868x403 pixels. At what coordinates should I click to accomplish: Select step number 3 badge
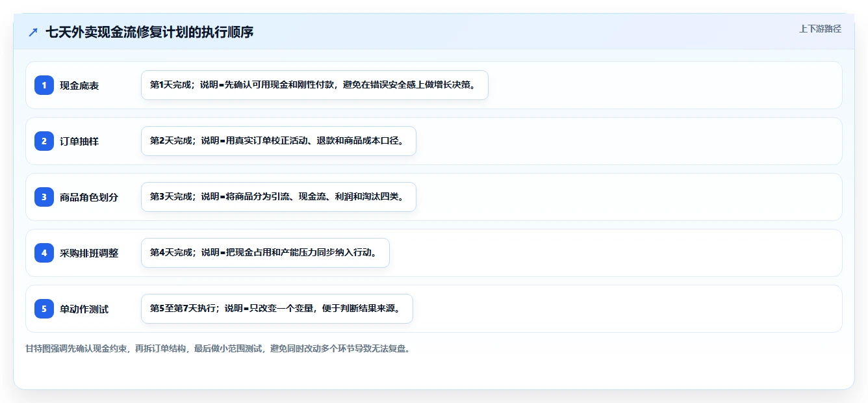(44, 197)
